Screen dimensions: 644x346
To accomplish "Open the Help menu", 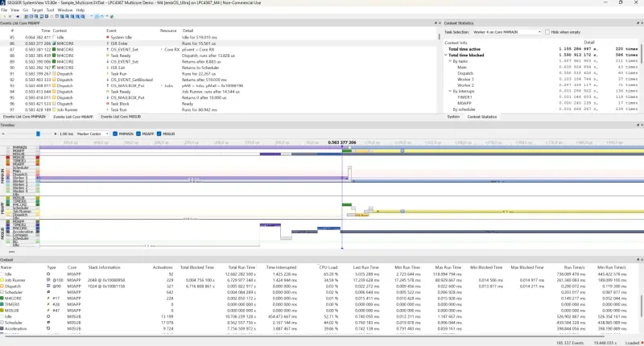I will point(80,10).
